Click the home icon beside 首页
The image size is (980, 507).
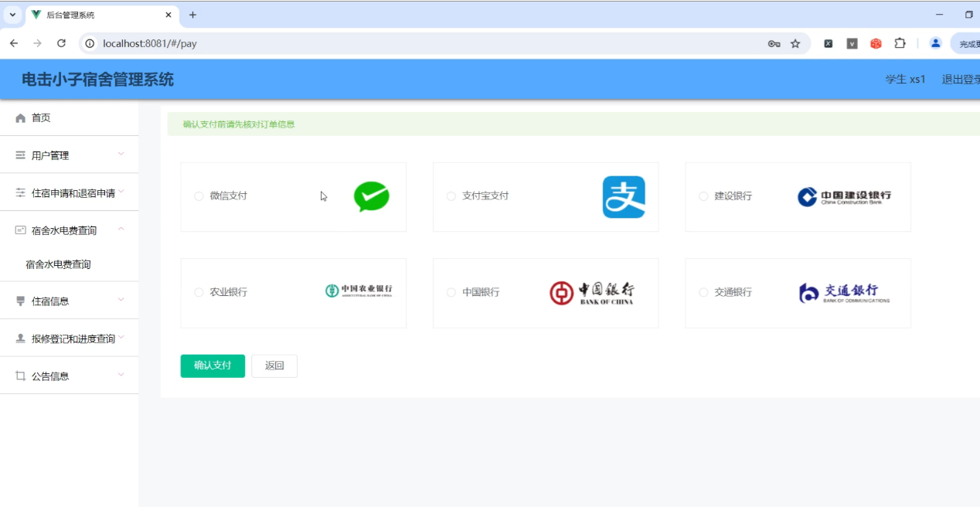tap(21, 118)
